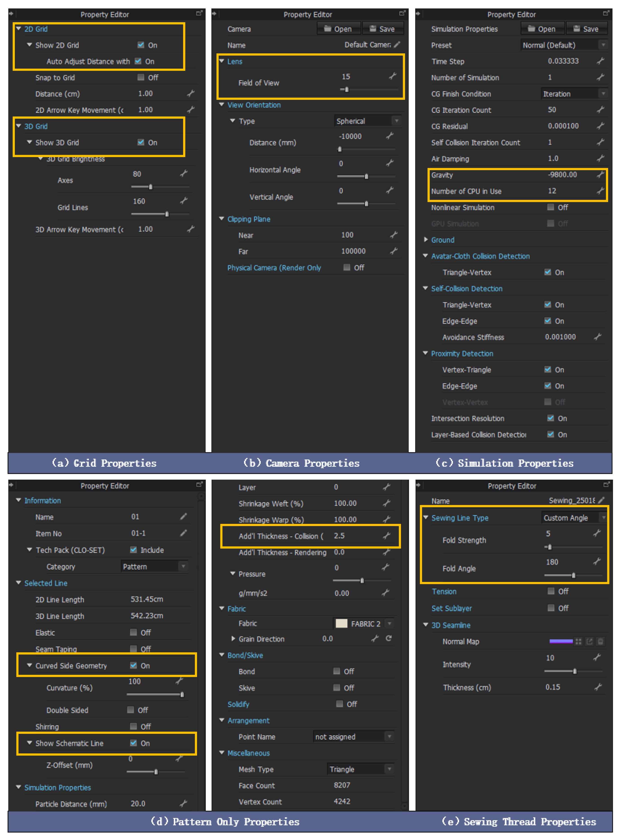
Task: Click the FABRIC 2 color swatch
Action: click(x=341, y=623)
